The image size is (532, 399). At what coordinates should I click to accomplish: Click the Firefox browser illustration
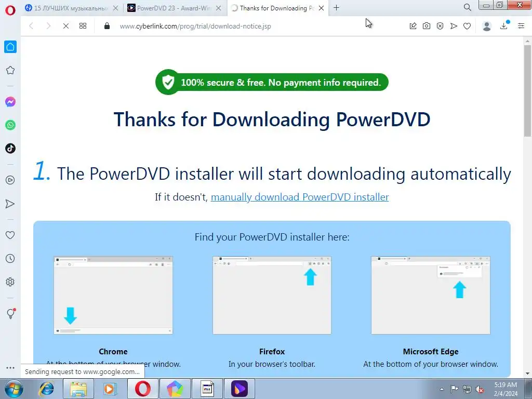click(272, 295)
